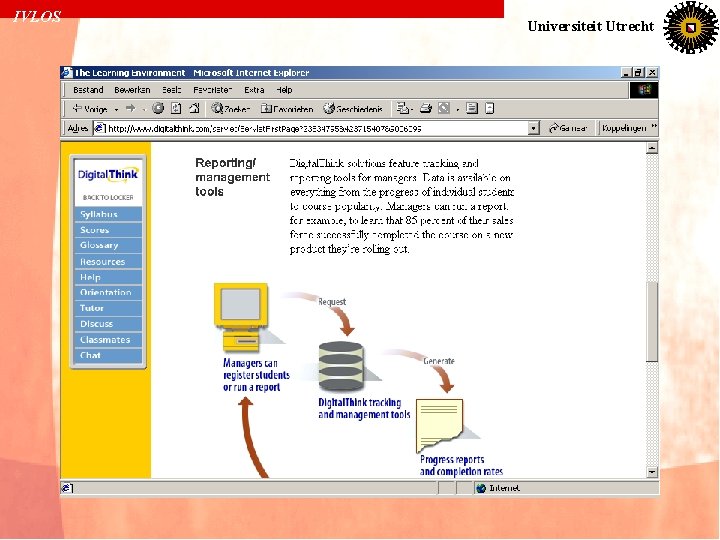
Task: Click the status bar page icon
Action: tap(67, 488)
